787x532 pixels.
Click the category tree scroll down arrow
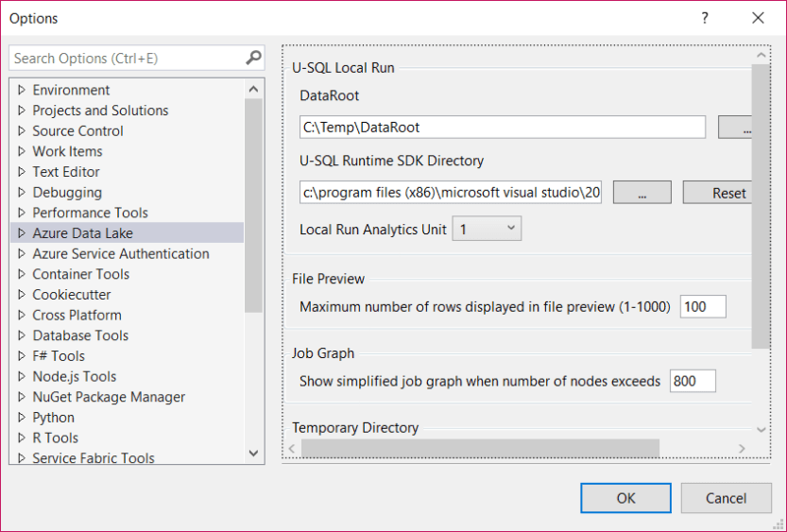(253, 454)
